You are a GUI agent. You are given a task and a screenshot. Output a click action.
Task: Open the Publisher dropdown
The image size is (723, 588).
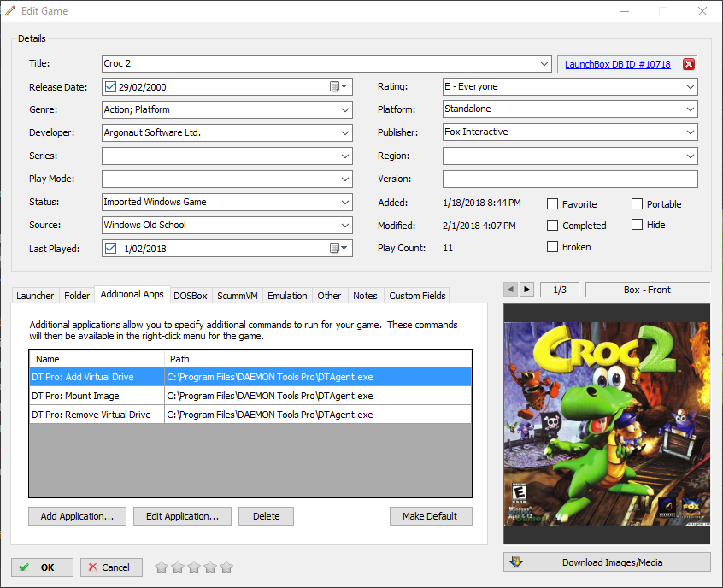(691, 132)
